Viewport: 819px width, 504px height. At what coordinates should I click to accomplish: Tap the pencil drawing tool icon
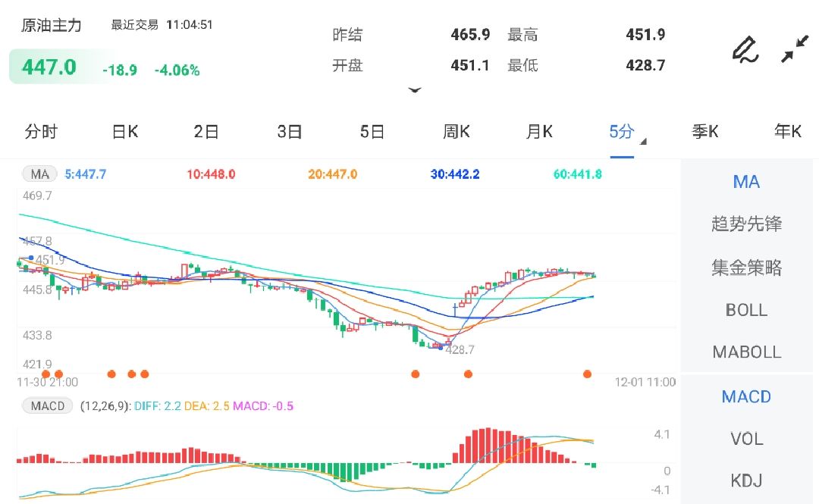point(745,49)
